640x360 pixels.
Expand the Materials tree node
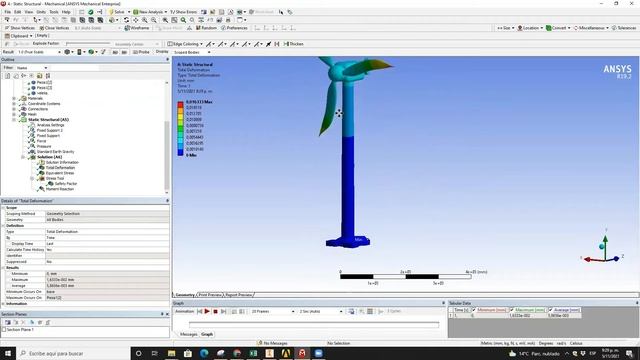click(14, 98)
